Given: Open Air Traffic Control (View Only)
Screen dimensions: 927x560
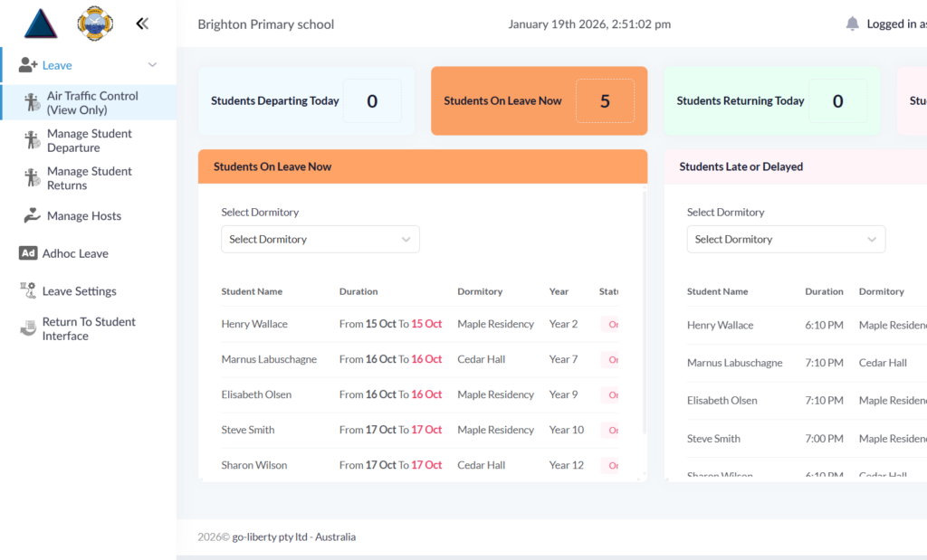Looking at the screenshot, I should click(x=92, y=103).
